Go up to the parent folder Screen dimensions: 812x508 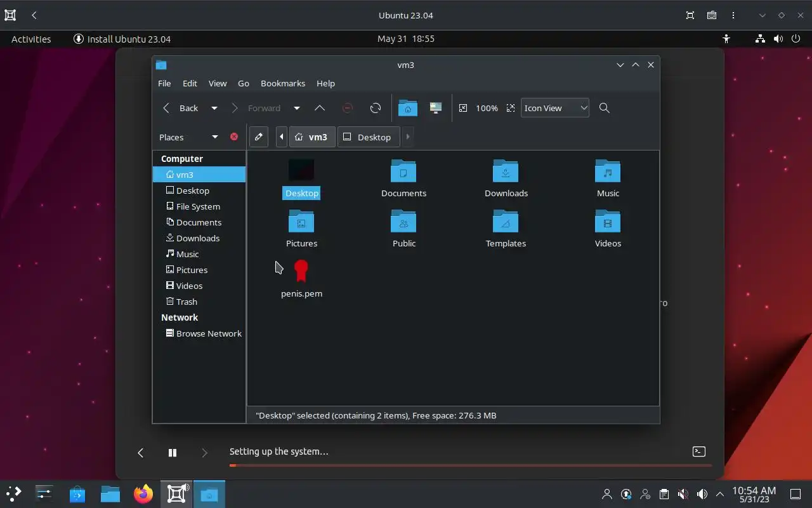pyautogui.click(x=320, y=108)
